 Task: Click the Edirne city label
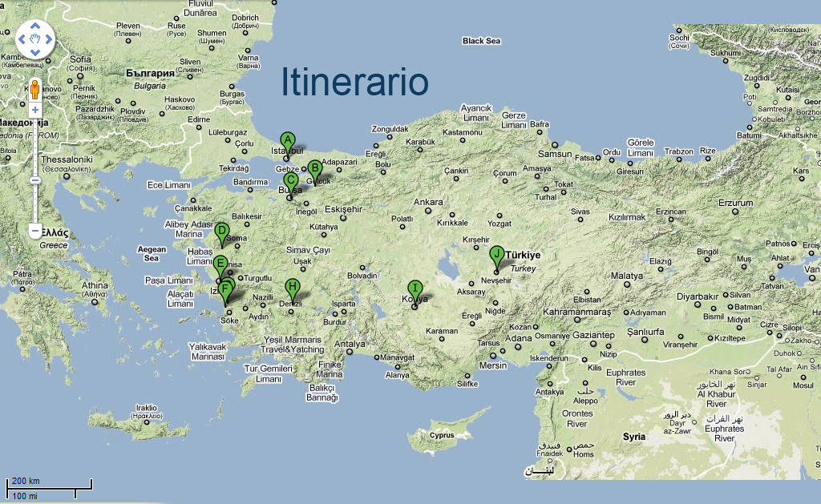coord(199,119)
